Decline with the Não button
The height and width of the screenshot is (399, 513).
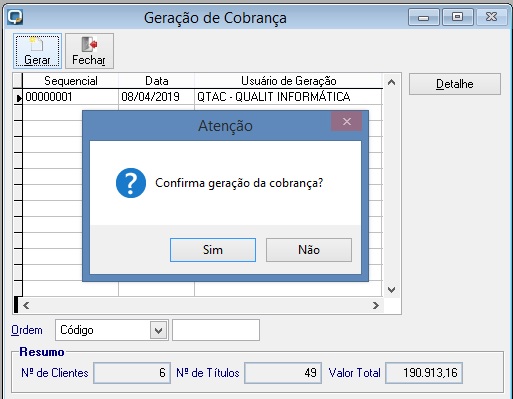(309, 250)
